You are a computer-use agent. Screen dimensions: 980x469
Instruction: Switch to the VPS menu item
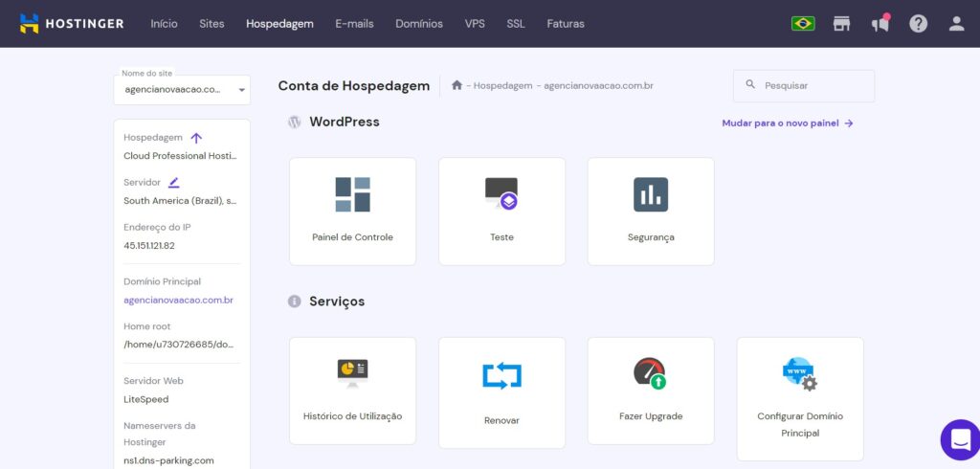[475, 24]
